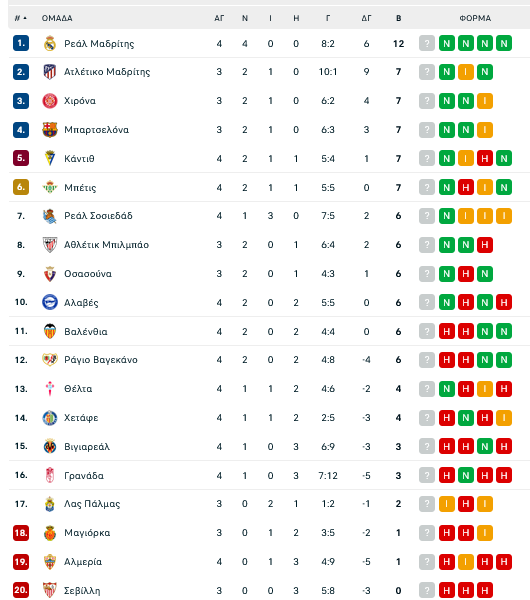Open the Χιρόνα team link
Screen dimensions: 530x600
coord(80,101)
